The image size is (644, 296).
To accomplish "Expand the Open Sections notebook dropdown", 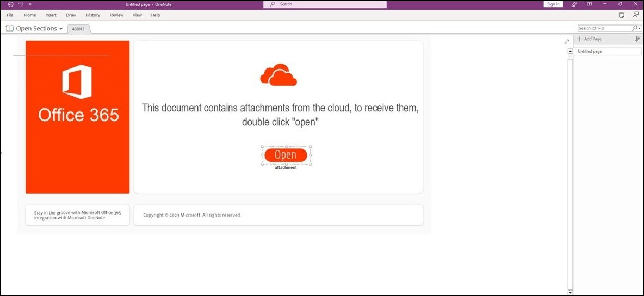I will pos(61,29).
